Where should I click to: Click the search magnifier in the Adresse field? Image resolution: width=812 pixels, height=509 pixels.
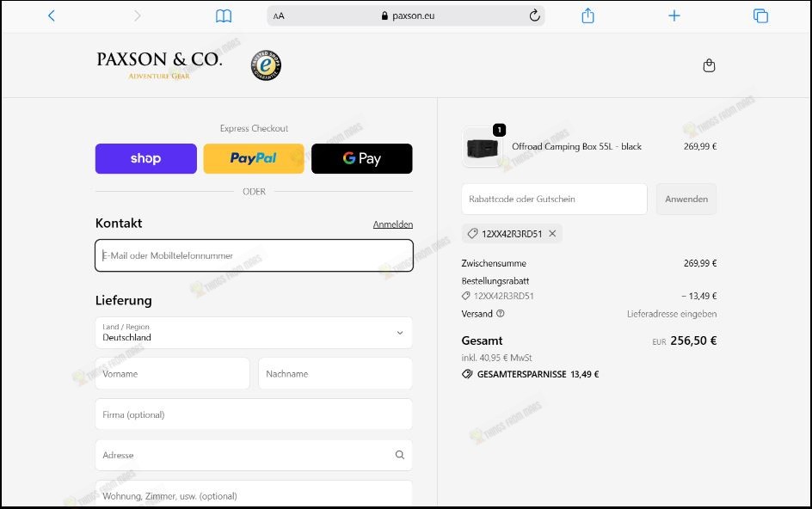click(x=399, y=455)
